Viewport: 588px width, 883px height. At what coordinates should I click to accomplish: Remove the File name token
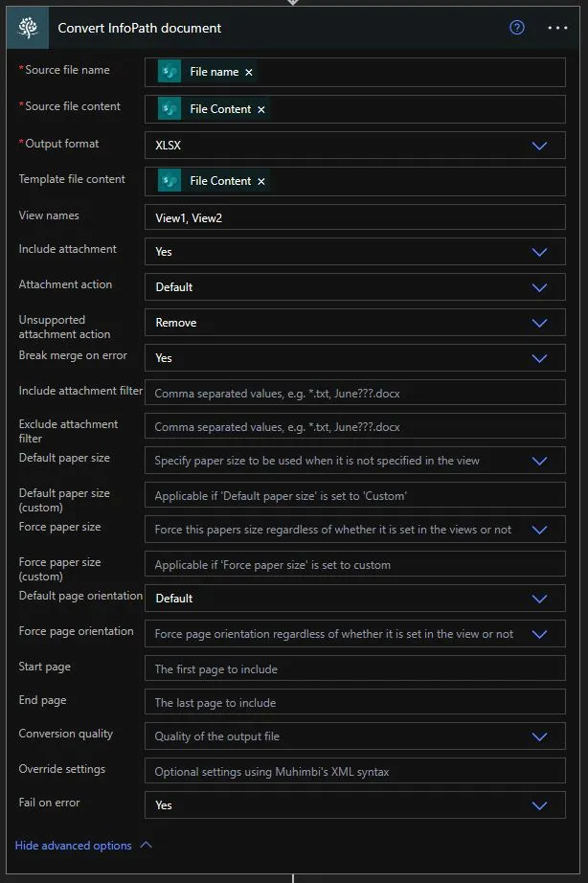(248, 72)
